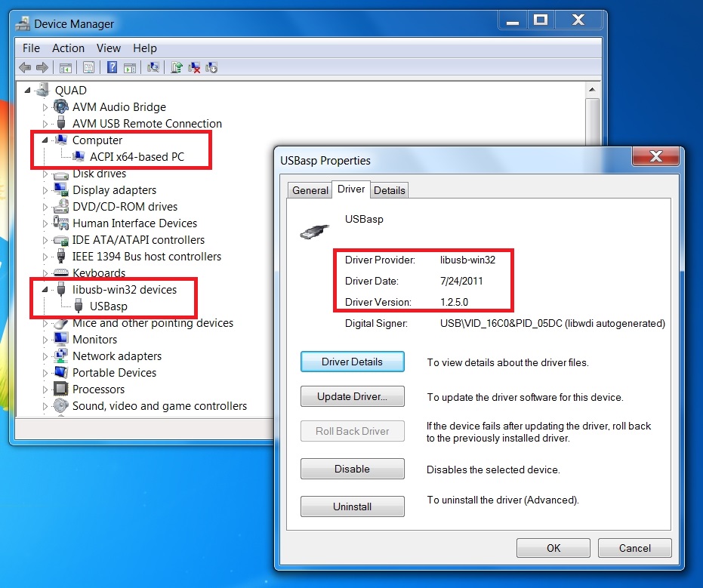Select the Driver tab

coord(351,189)
